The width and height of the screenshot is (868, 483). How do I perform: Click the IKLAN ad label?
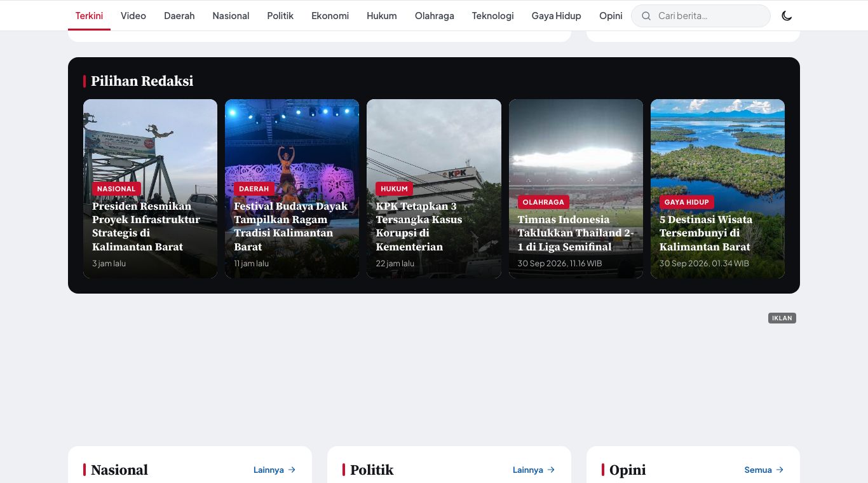(782, 318)
